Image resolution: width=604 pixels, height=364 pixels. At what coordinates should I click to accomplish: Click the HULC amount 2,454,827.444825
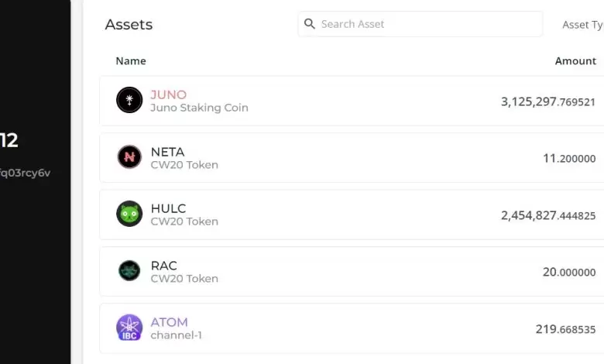click(x=547, y=215)
